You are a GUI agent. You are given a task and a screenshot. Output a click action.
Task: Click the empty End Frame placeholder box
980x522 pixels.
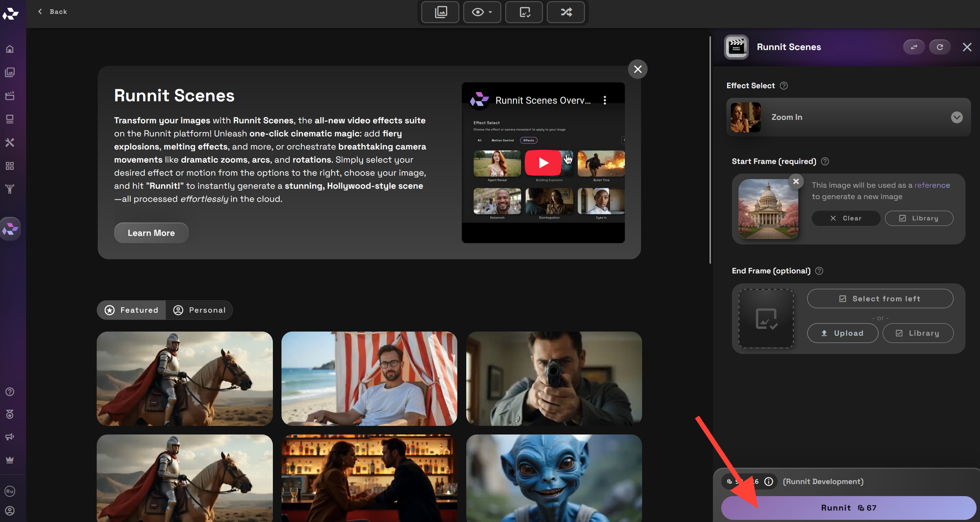coord(766,319)
